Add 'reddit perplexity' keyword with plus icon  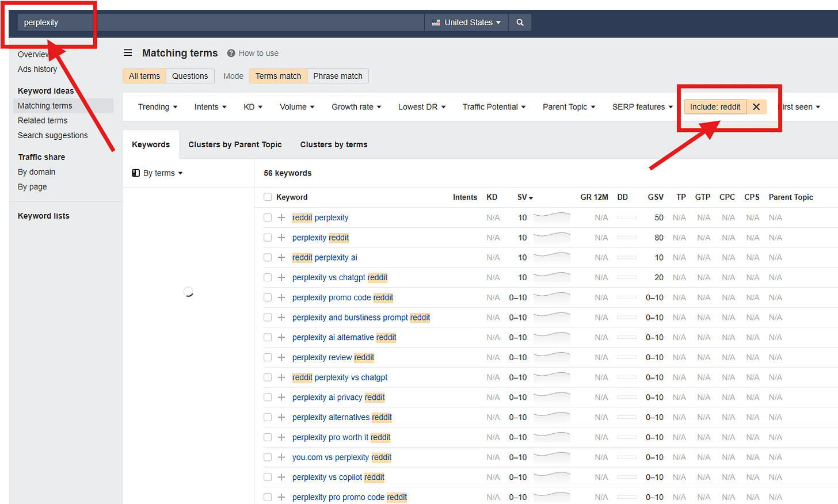(x=281, y=217)
